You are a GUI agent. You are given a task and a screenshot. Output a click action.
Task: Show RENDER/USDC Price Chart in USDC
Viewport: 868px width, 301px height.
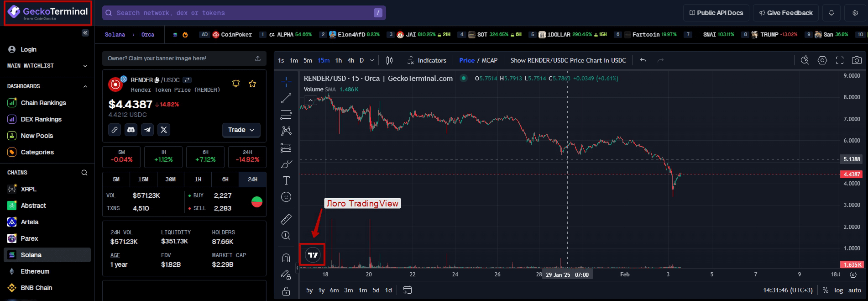[x=568, y=60]
